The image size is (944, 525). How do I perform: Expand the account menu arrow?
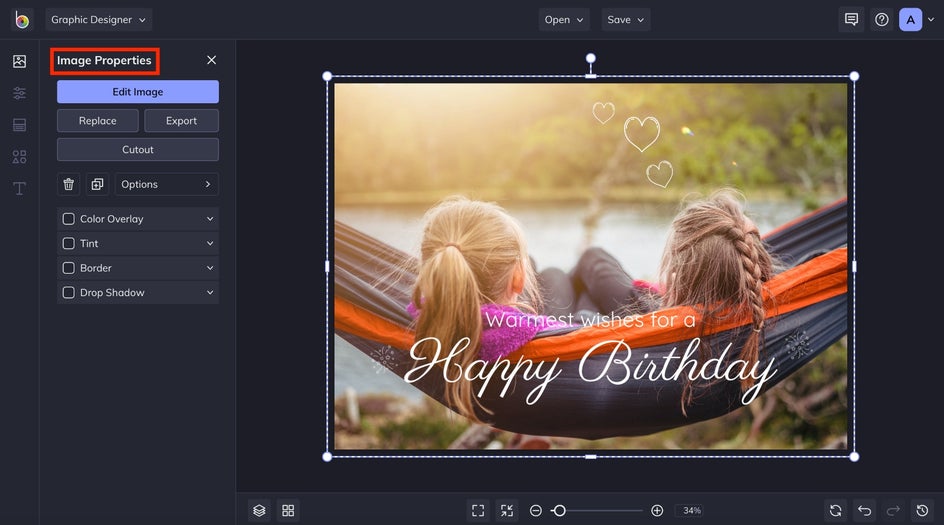(x=931, y=20)
